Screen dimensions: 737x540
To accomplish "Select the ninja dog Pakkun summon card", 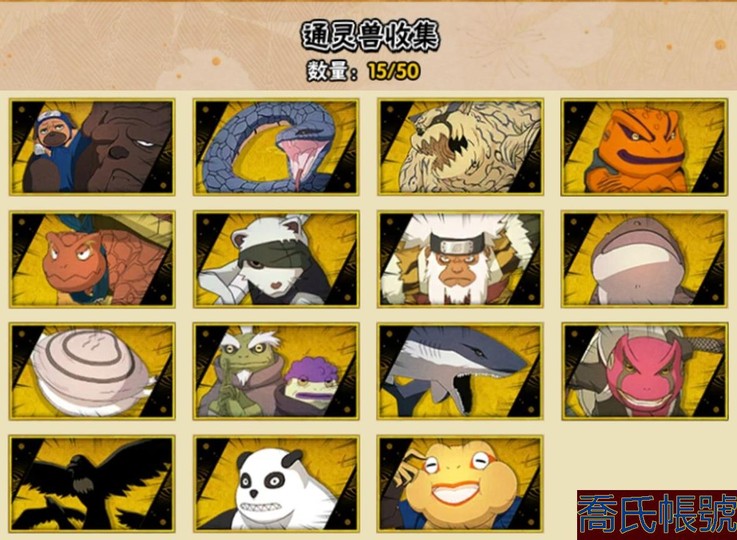I will coord(92,147).
